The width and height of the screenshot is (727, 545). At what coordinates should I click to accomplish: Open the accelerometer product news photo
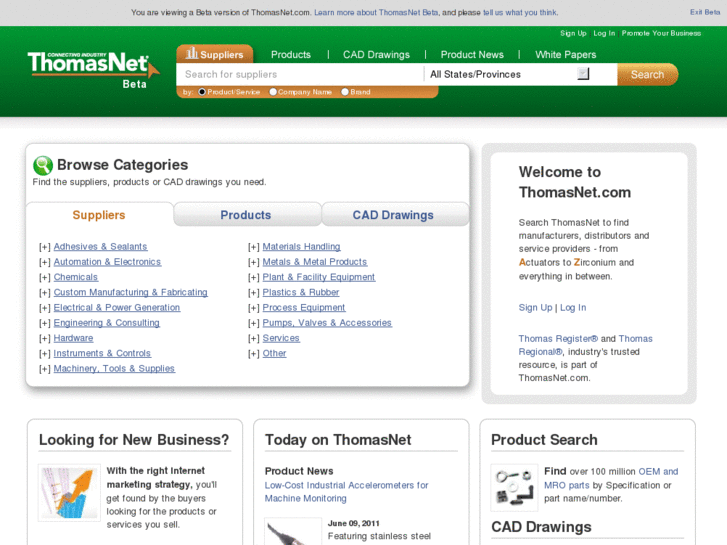tap(292, 531)
